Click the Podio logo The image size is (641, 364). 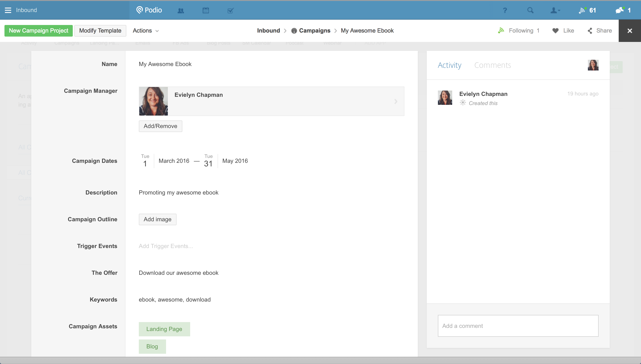[149, 10]
